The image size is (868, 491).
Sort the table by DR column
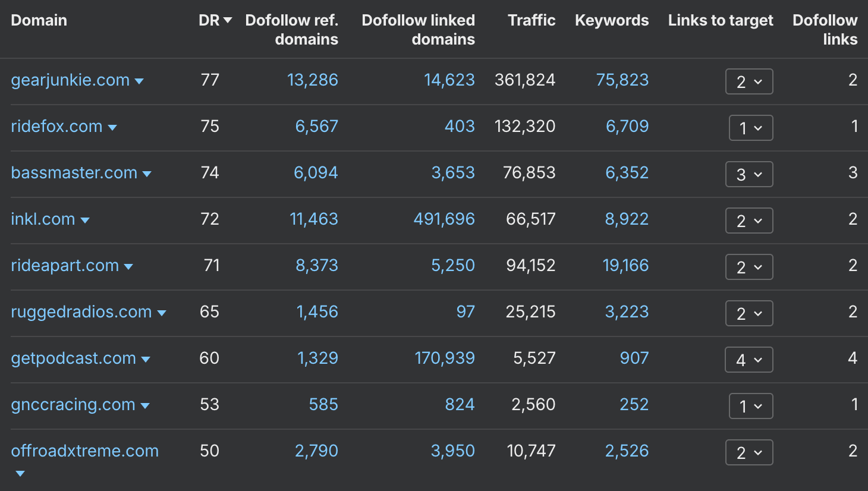[215, 20]
